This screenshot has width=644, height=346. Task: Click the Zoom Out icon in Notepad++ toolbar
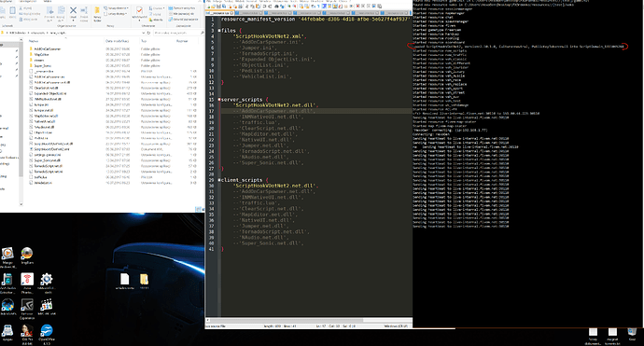(x=295, y=7)
